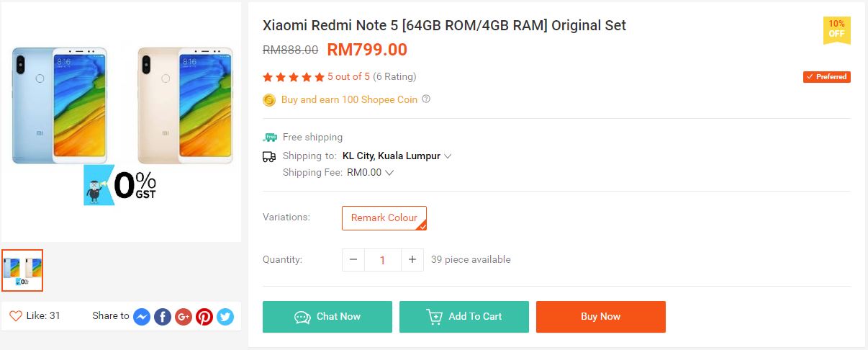
Task: Click the heart Like icon
Action: pos(16,316)
